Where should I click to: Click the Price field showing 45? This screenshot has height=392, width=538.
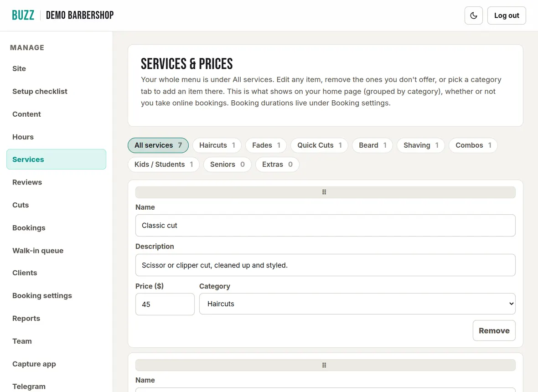pos(165,304)
